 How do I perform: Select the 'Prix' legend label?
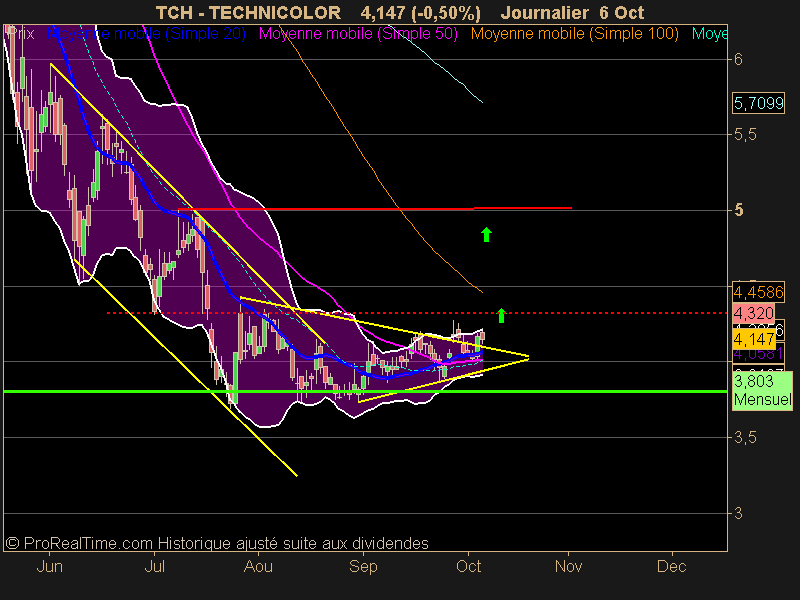point(21,34)
